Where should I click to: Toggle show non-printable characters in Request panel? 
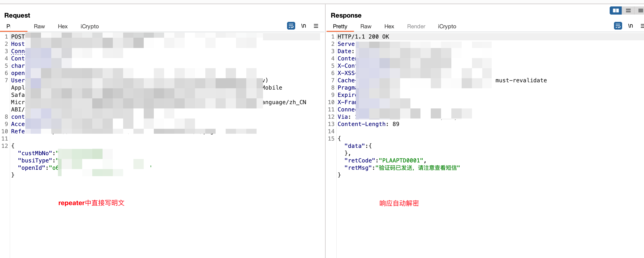click(x=304, y=26)
